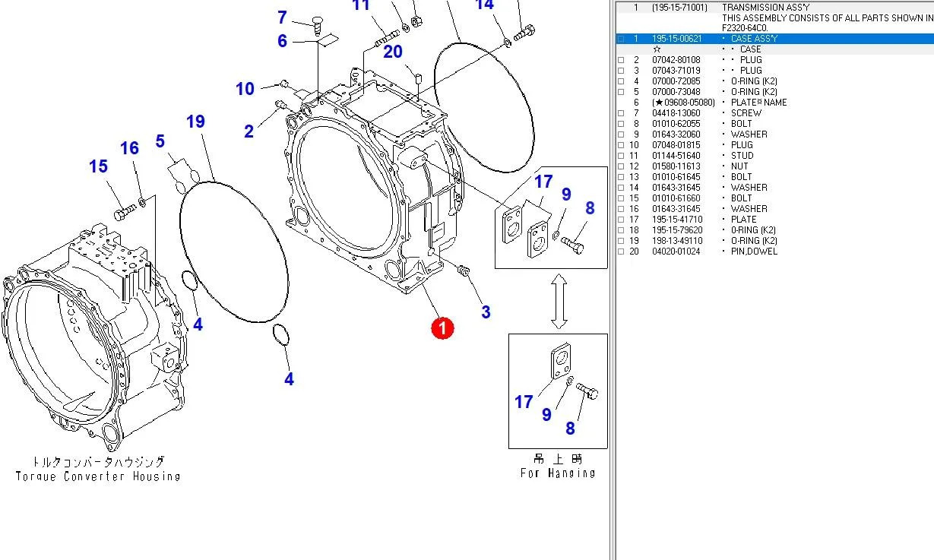This screenshot has height=560, width=934.
Task: Check the box on the highlighted CASE ASS'Y row
Action: coord(621,39)
